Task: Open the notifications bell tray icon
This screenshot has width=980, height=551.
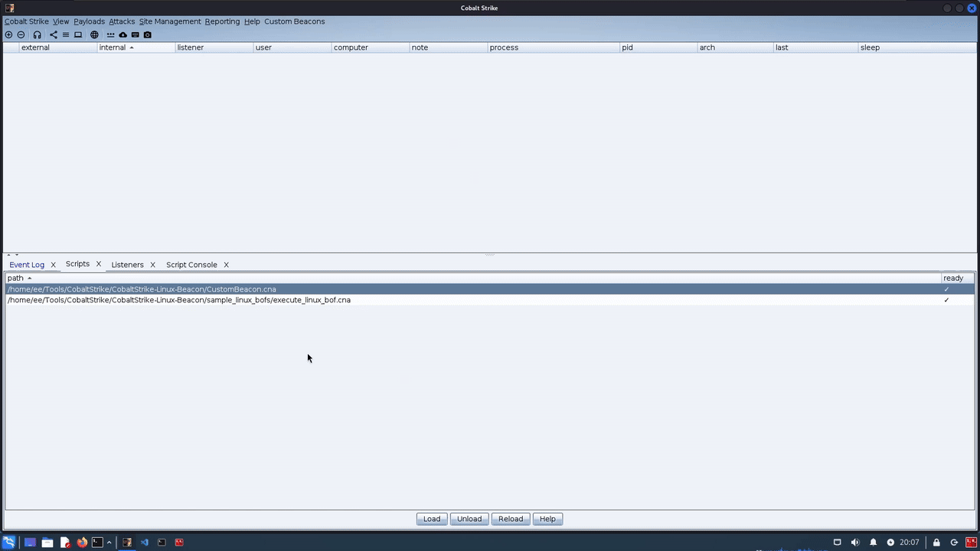Action: (873, 543)
